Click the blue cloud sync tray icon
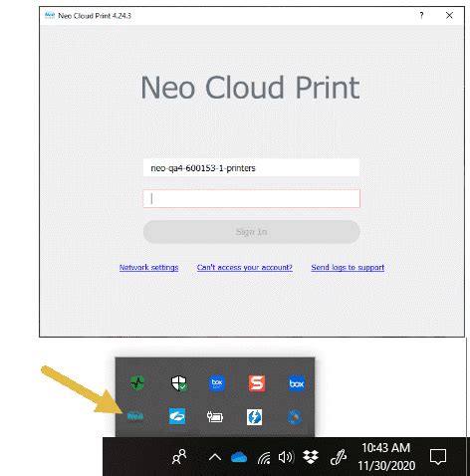The image size is (470, 476). [177, 416]
